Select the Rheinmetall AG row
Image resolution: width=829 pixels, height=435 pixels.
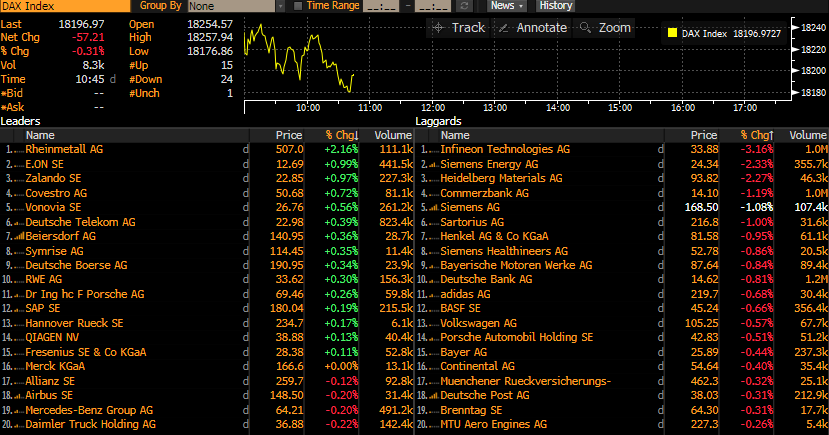(x=206, y=150)
